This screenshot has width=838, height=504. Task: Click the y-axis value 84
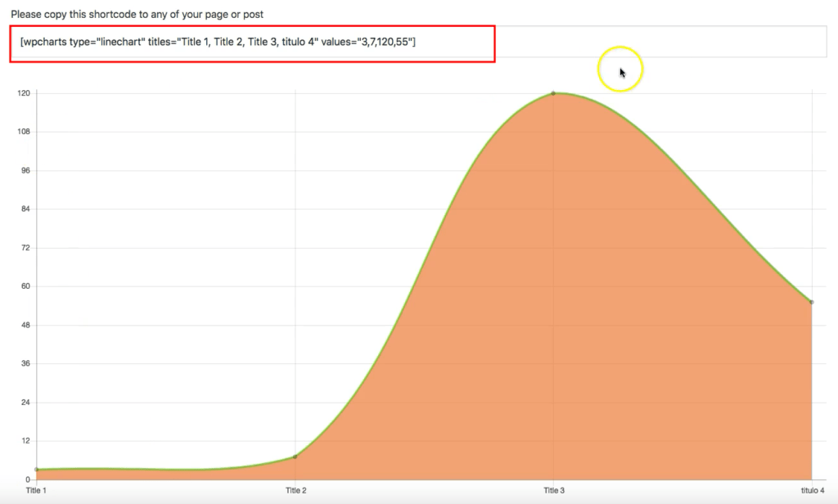pyautogui.click(x=25, y=209)
